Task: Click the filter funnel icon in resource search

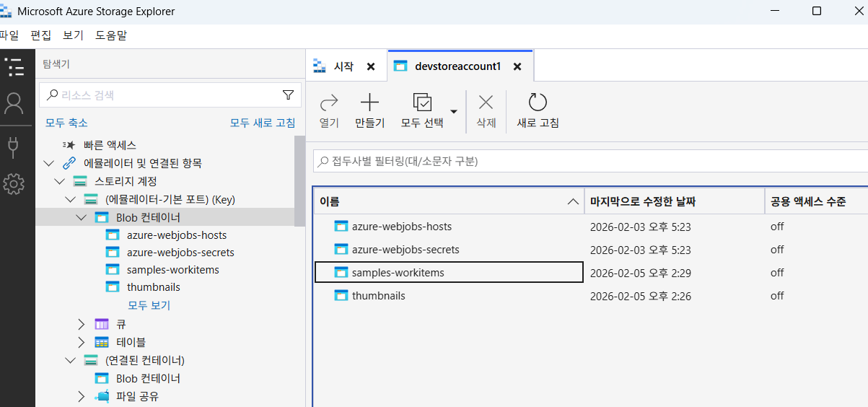Action: (288, 95)
